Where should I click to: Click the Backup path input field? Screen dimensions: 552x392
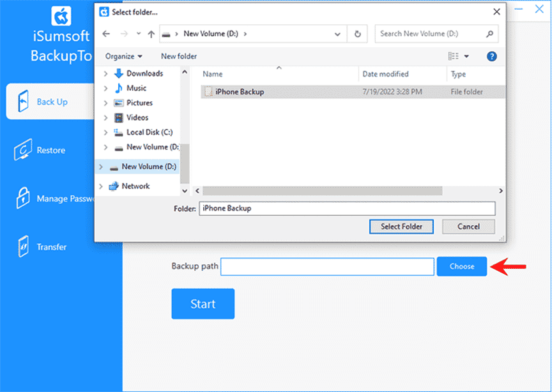[x=327, y=267]
